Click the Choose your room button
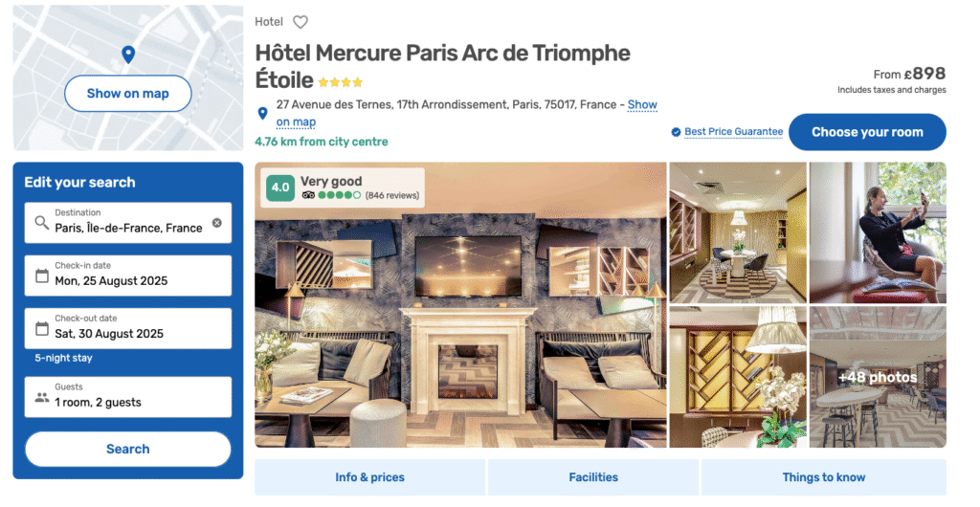Viewport: 980px width, 507px height. tap(867, 132)
